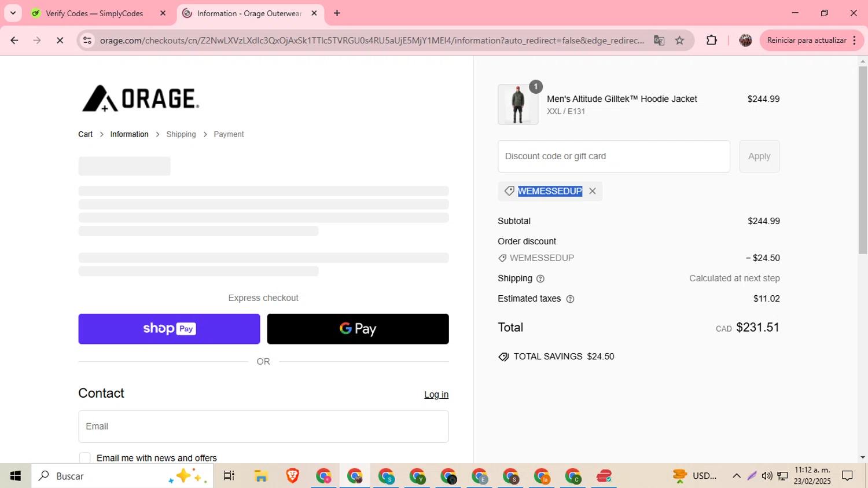
Task: Click the taskbar Buscar search box
Action: coord(122,476)
